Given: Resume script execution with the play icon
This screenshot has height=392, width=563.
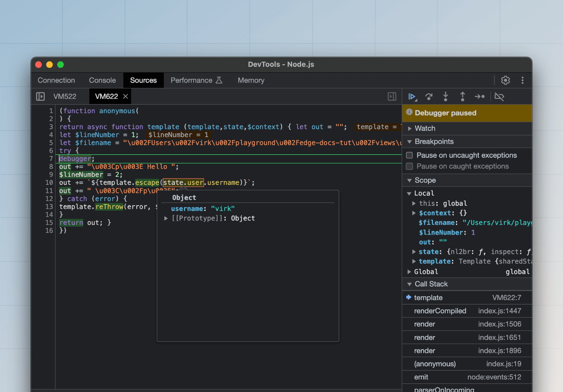Looking at the screenshot, I should [x=412, y=97].
